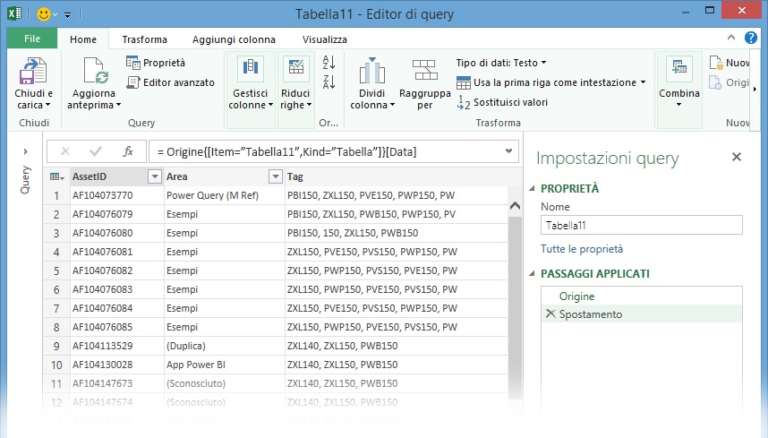This screenshot has height=438, width=768.
Task: Open the Tutte le proprietà link
Action: pyautogui.click(x=581, y=249)
